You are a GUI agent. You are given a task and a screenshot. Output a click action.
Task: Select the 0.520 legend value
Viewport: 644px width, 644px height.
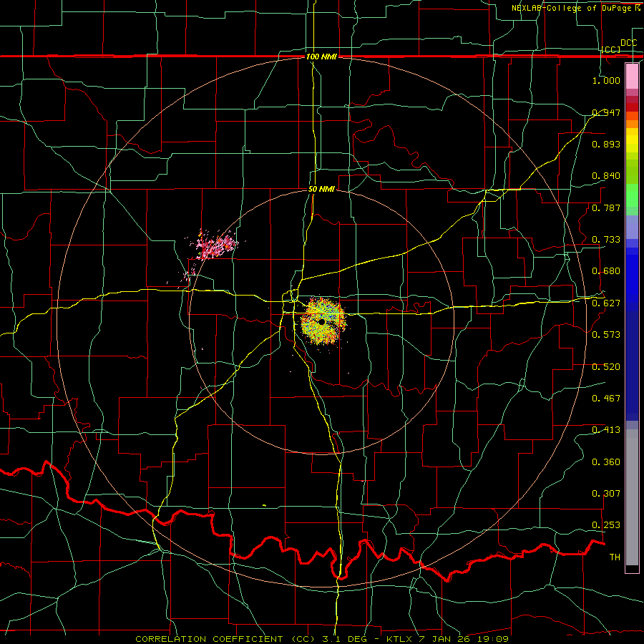coord(606,367)
